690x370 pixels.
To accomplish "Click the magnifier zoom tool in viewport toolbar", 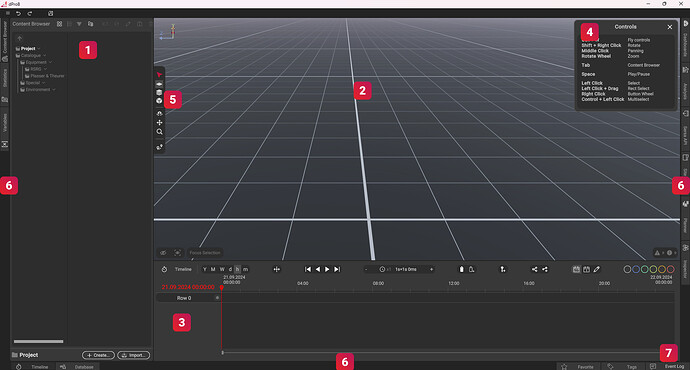I will click(159, 132).
